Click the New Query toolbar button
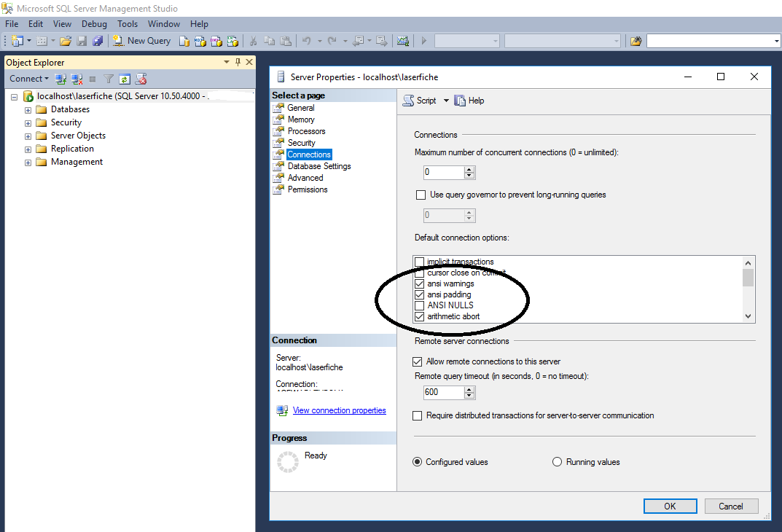Image resolution: width=782 pixels, height=532 pixels. coord(141,41)
